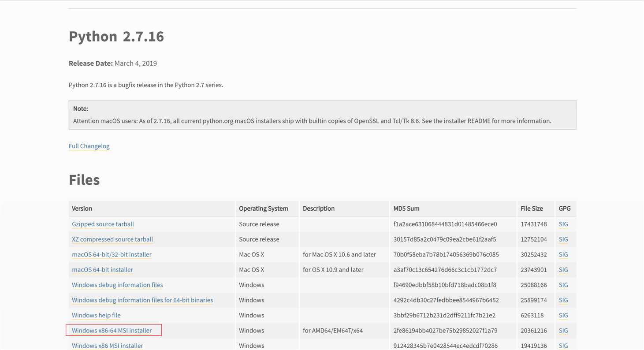The width and height of the screenshot is (644, 350).
Task: Open SIG for macOS 64-bit/32-bit installer
Action: [x=563, y=254]
